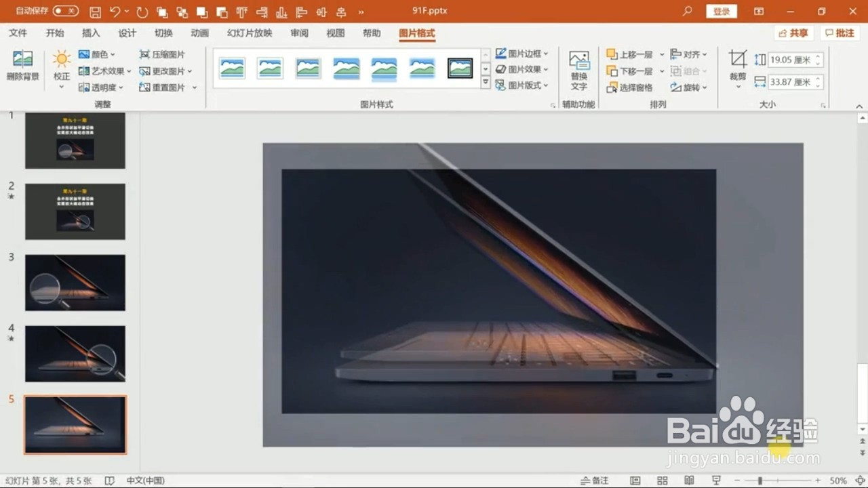Click the height field showing 19.05 厘米
Screen dimensions: 868x488
(795, 60)
